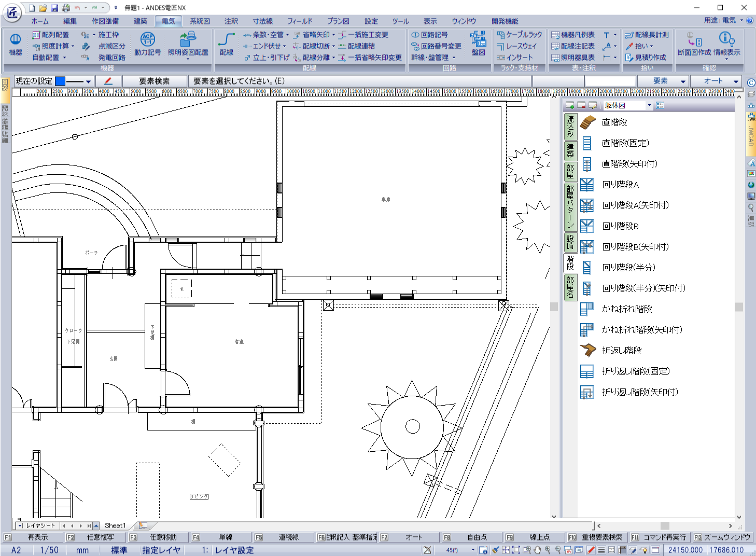
Task: Open the 45(°) angle dropdown
Action: tap(473, 550)
